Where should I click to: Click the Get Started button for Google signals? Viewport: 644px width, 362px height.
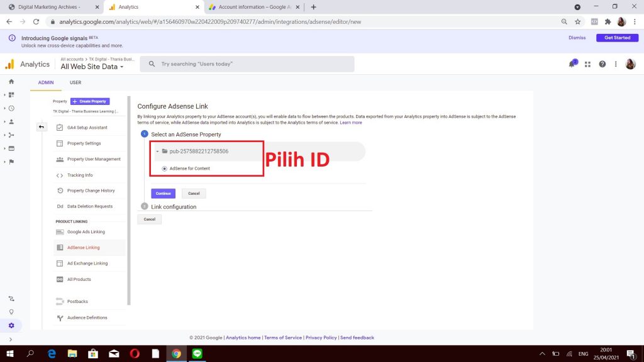point(616,38)
